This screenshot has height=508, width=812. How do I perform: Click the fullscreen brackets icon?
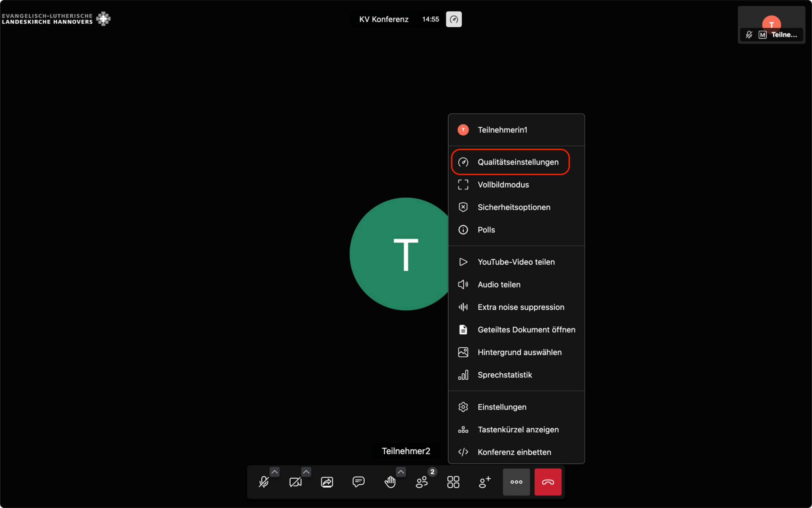(x=463, y=184)
